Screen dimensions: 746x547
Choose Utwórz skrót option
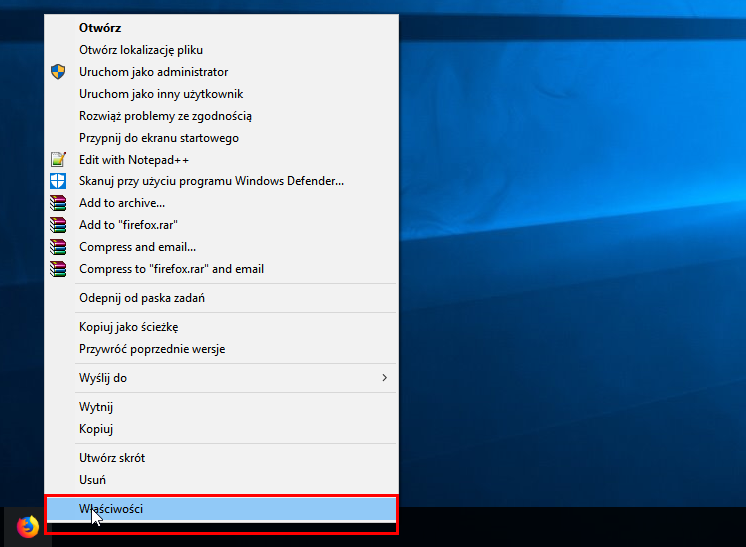click(x=221, y=458)
